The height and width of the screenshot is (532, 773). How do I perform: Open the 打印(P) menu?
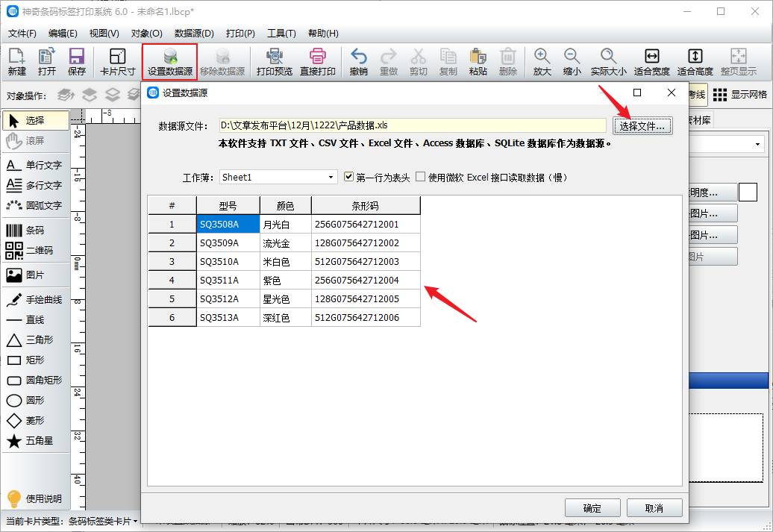(240, 34)
